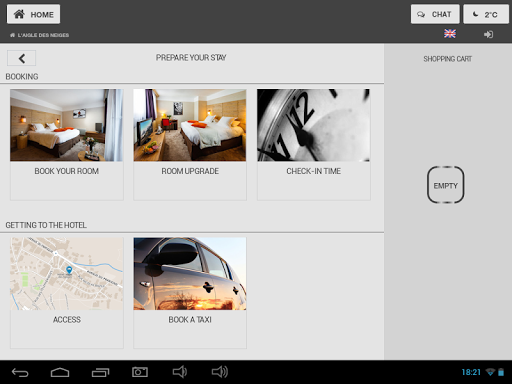This screenshot has width=512, height=384.
Task: Click the empty shopping cart placeholder
Action: tap(446, 185)
